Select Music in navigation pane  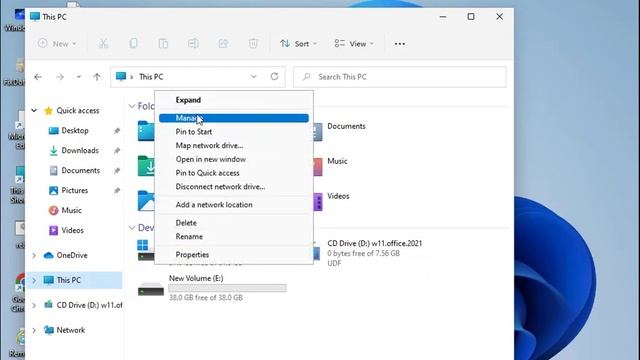coord(71,211)
